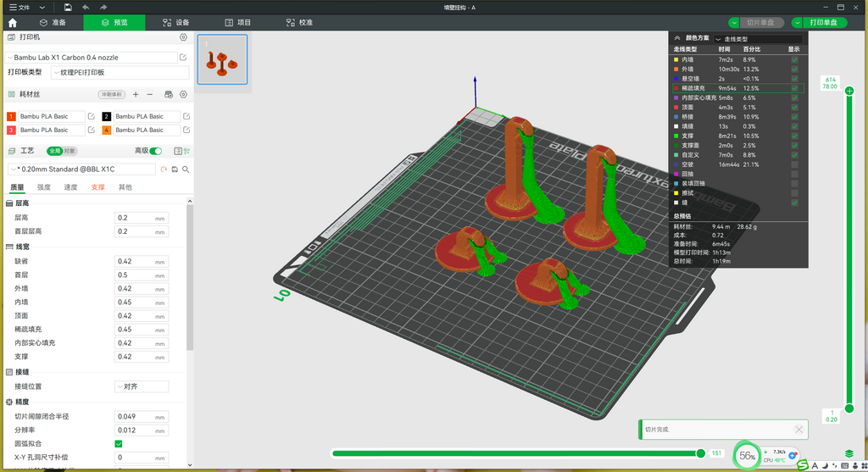
Task: Toggle the 高级 advanced switch
Action: click(156, 151)
